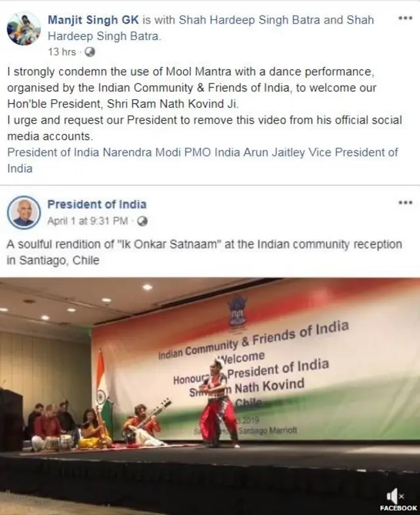Open options menu on Manjit Singh GK post
Image resolution: width=420 pixels, height=515 pixels.
406,18
